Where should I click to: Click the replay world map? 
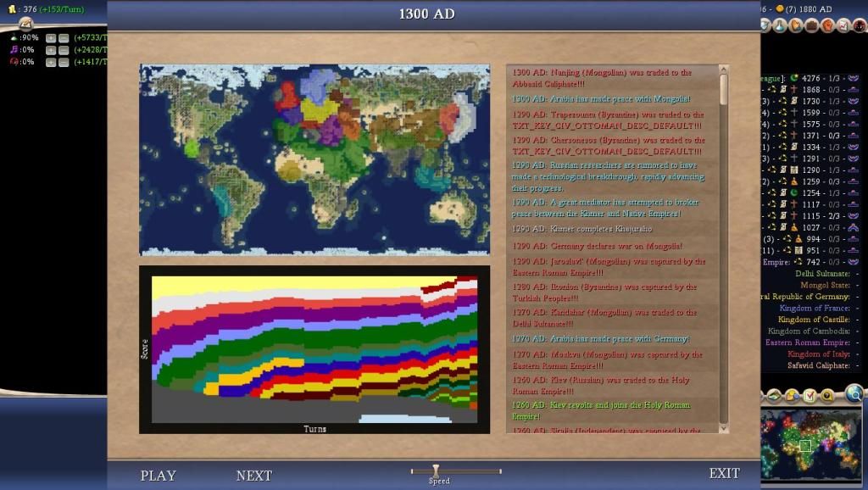(314, 159)
